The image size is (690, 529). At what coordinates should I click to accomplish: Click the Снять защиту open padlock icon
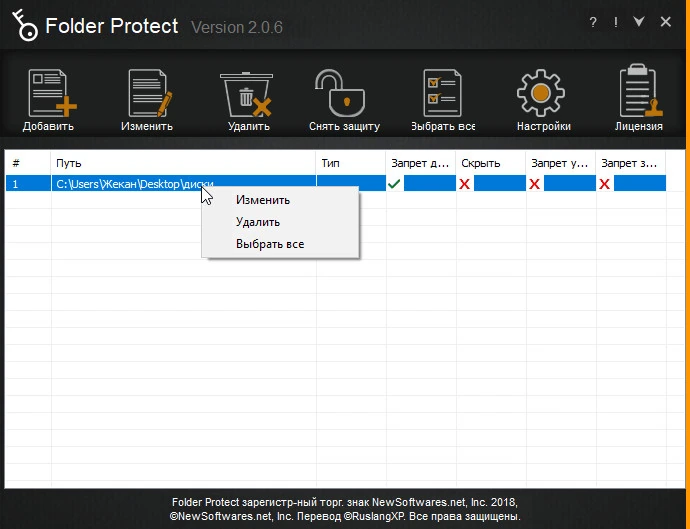[x=340, y=92]
